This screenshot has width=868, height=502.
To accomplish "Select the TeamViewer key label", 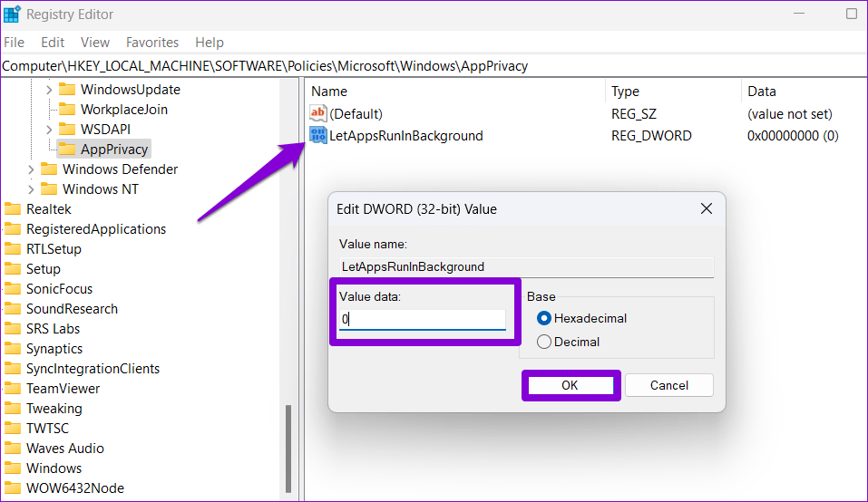I will (x=63, y=388).
